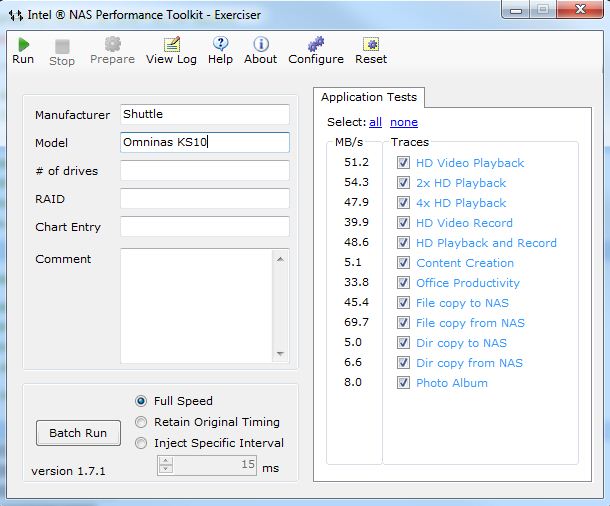This screenshot has width=610, height=506.
Task: Open the File copy from NAS link
Action: (x=470, y=323)
